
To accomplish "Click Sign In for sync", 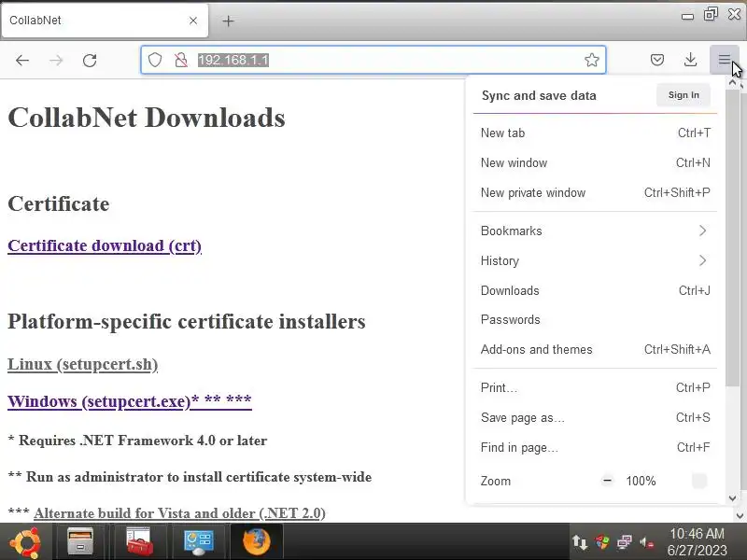I will tap(684, 95).
